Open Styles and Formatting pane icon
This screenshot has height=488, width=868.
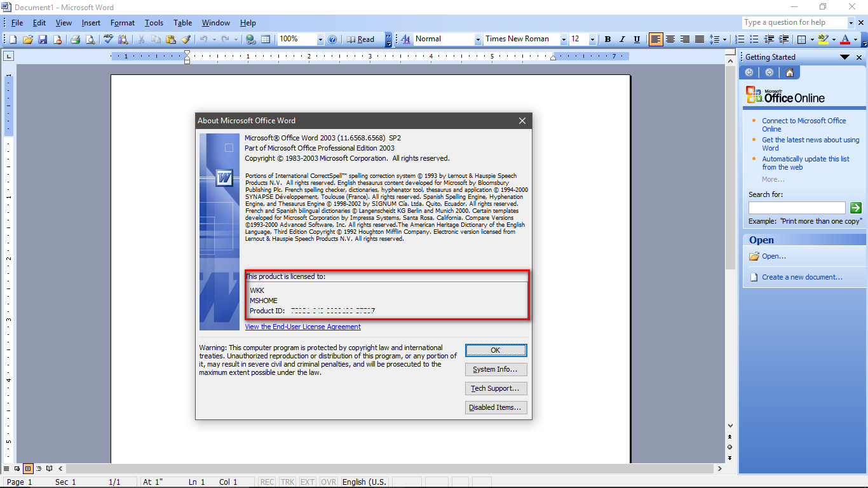(x=405, y=39)
